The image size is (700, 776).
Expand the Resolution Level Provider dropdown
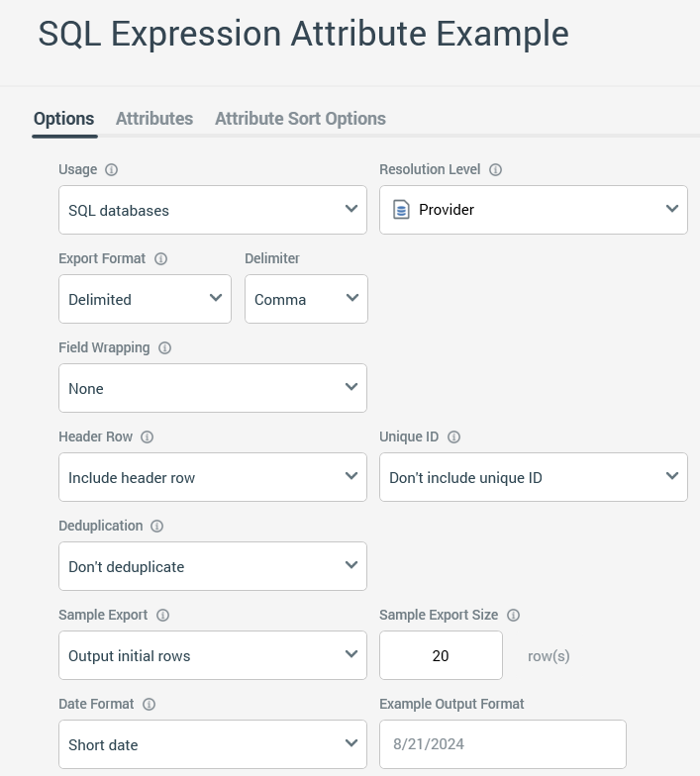click(x=534, y=210)
